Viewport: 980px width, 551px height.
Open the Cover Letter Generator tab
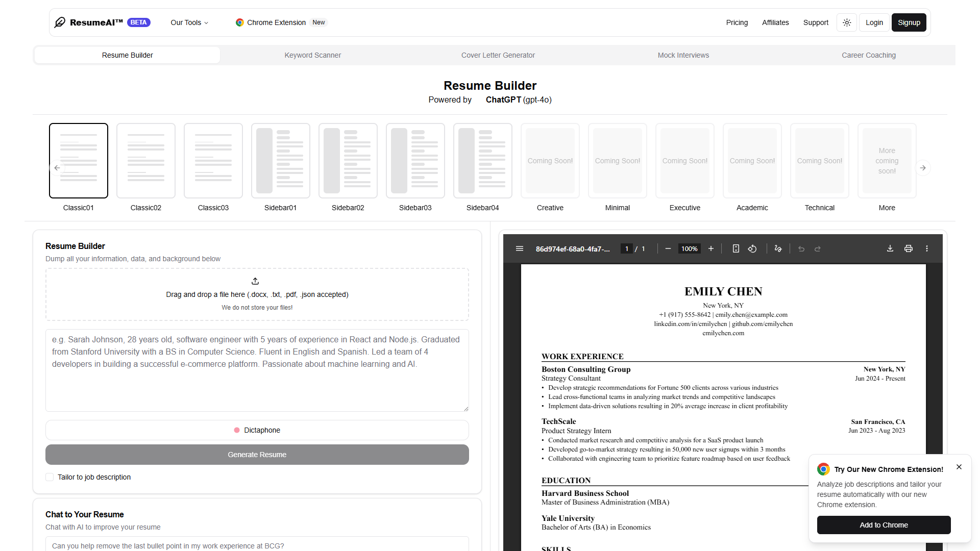[498, 55]
